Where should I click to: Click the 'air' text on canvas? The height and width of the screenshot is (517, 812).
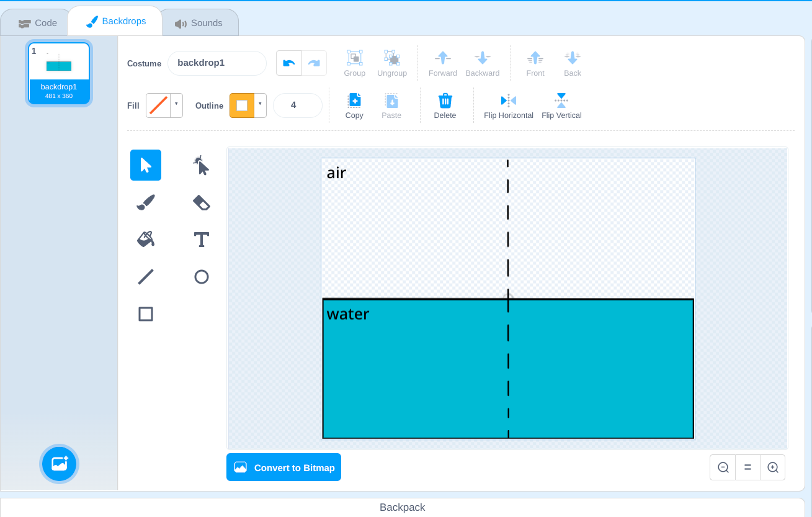(336, 173)
